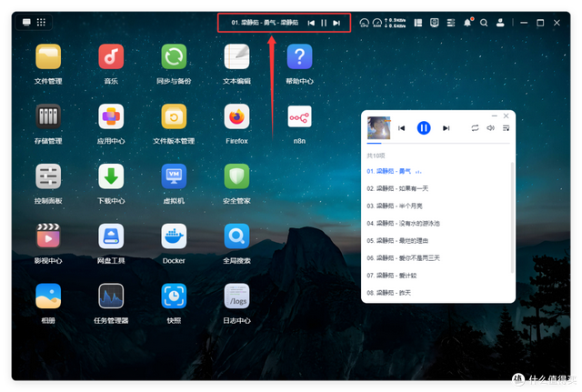The height and width of the screenshot is (392, 582).
Task: Open 任务管理器 task manager
Action: [x=111, y=296]
